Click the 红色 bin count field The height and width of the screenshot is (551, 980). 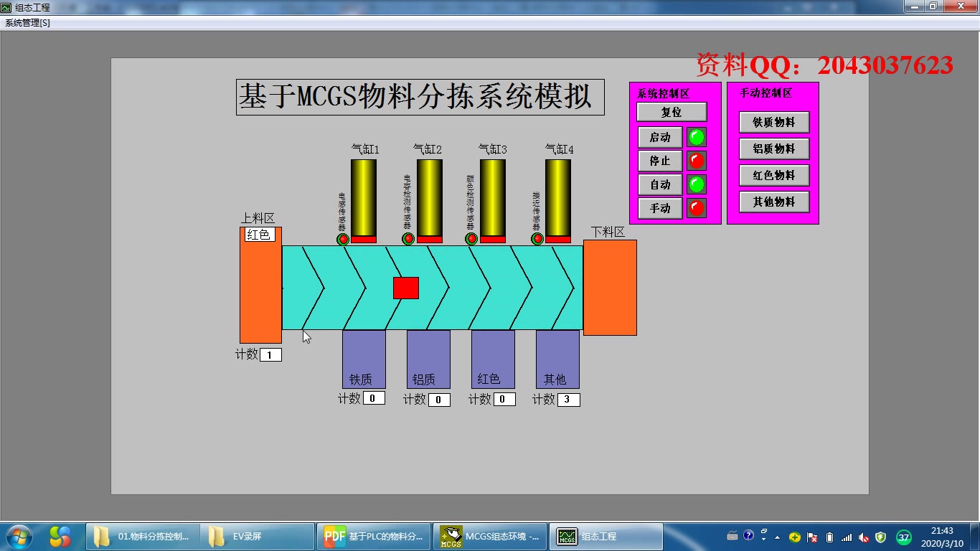(x=504, y=399)
